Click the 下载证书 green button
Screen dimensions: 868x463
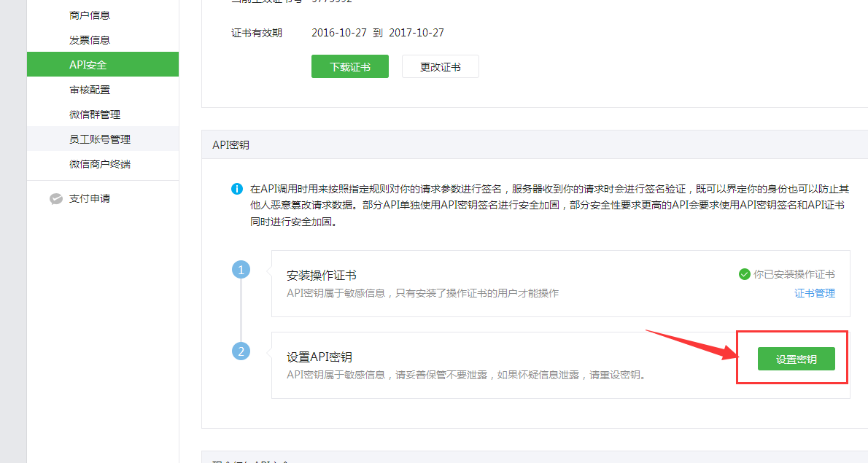click(349, 66)
